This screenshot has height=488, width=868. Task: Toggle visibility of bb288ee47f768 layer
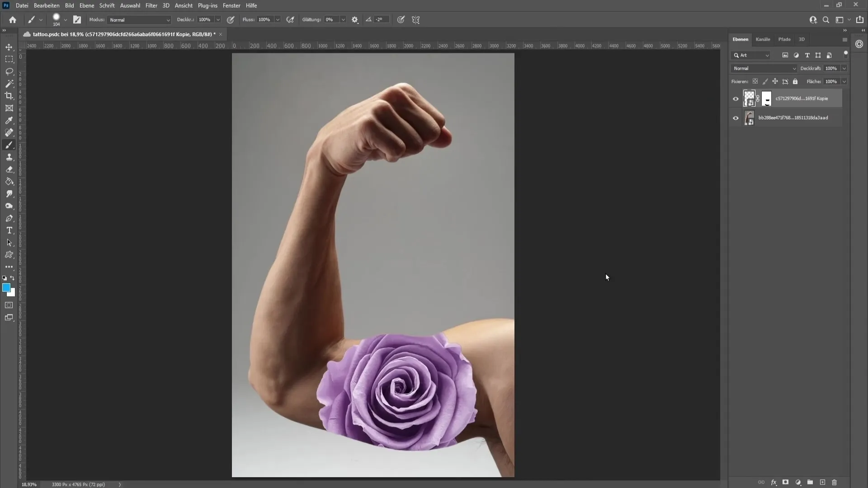(x=736, y=117)
